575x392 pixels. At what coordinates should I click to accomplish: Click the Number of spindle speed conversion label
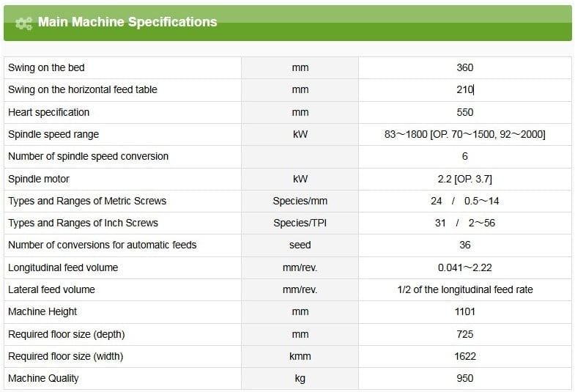point(88,156)
